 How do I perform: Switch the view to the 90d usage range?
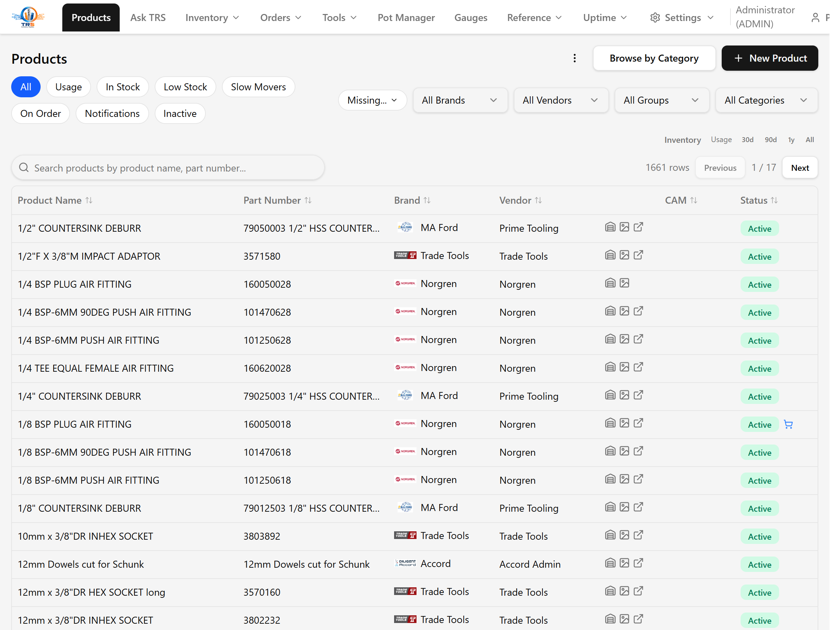point(770,140)
